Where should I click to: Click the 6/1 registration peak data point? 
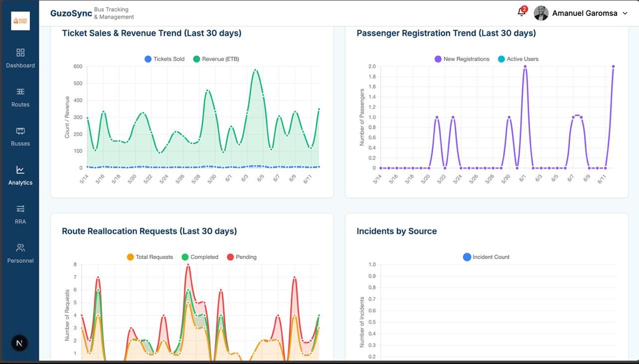click(525, 66)
